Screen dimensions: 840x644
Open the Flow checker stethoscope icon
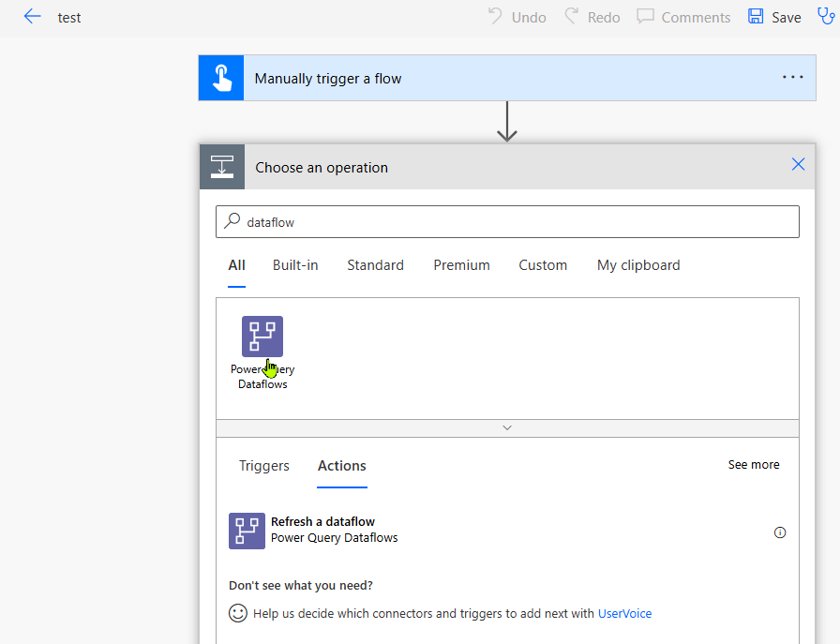pyautogui.click(x=826, y=16)
